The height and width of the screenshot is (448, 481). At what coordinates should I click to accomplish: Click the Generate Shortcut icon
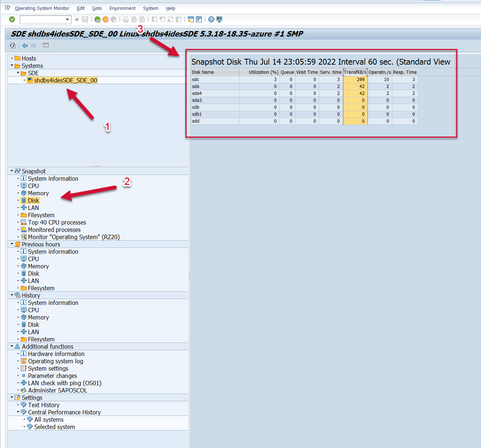[x=199, y=19]
